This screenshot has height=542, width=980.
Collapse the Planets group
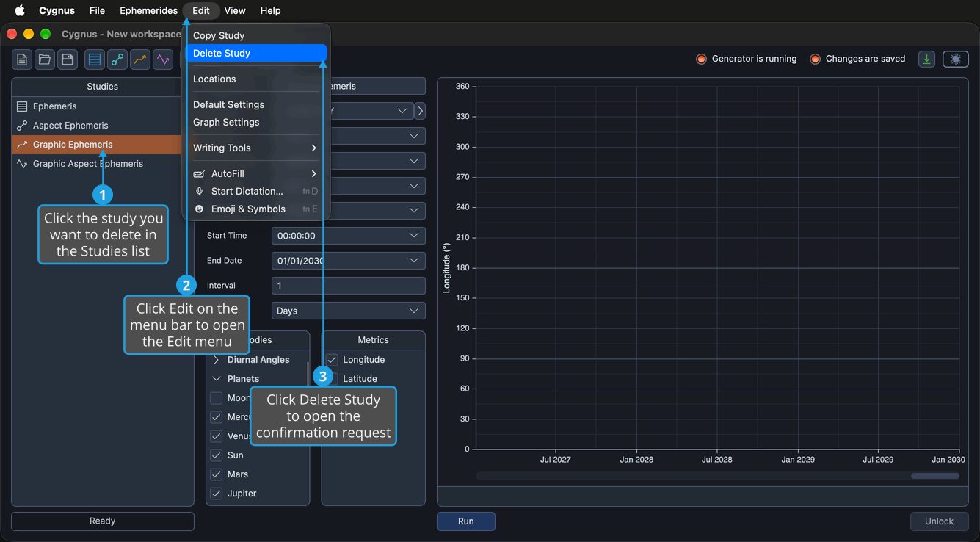[x=217, y=379]
